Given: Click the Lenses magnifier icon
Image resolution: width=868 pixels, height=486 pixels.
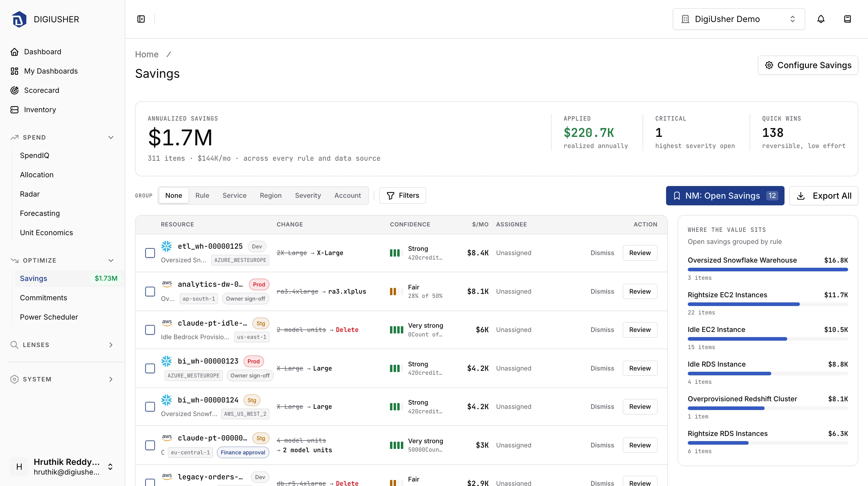Looking at the screenshot, I should pos(14,345).
